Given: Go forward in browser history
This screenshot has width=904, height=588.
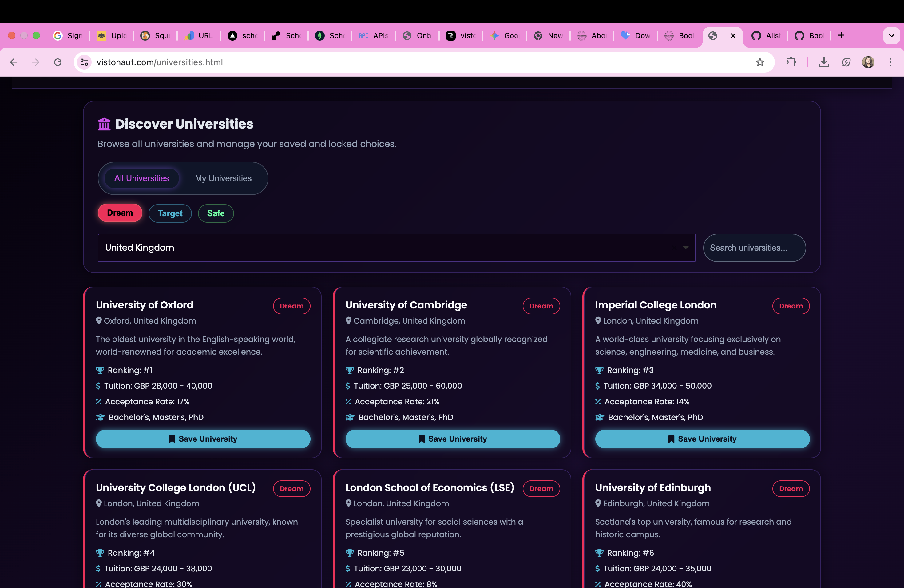Looking at the screenshot, I should (36, 62).
